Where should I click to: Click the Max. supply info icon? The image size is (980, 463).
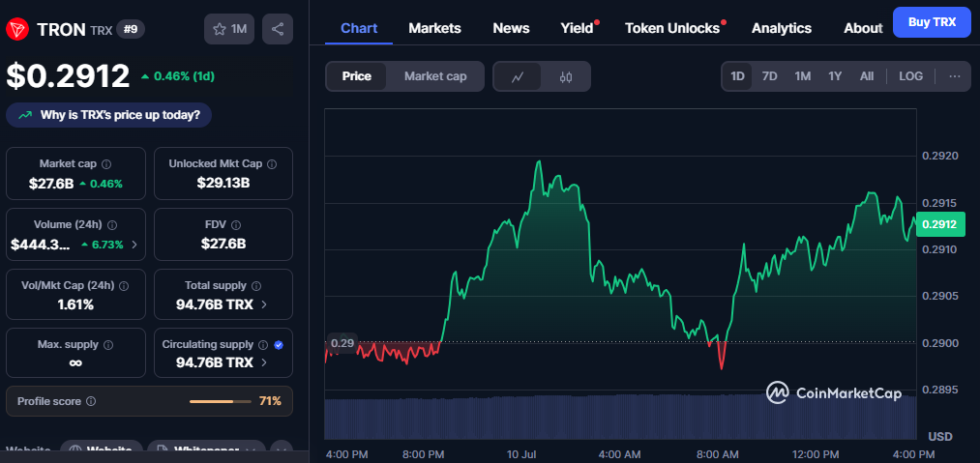click(x=108, y=345)
